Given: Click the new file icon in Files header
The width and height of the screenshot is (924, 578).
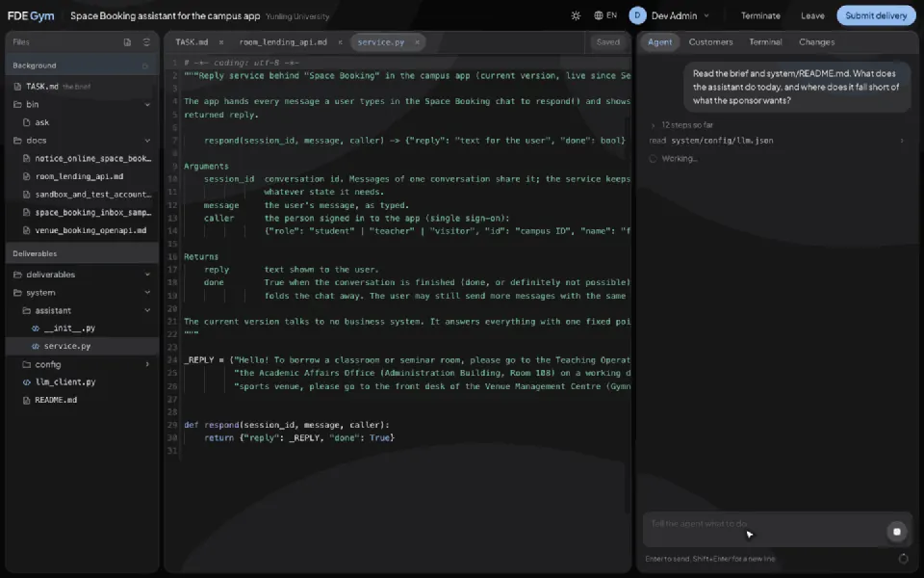Looking at the screenshot, I should pyautogui.click(x=127, y=42).
